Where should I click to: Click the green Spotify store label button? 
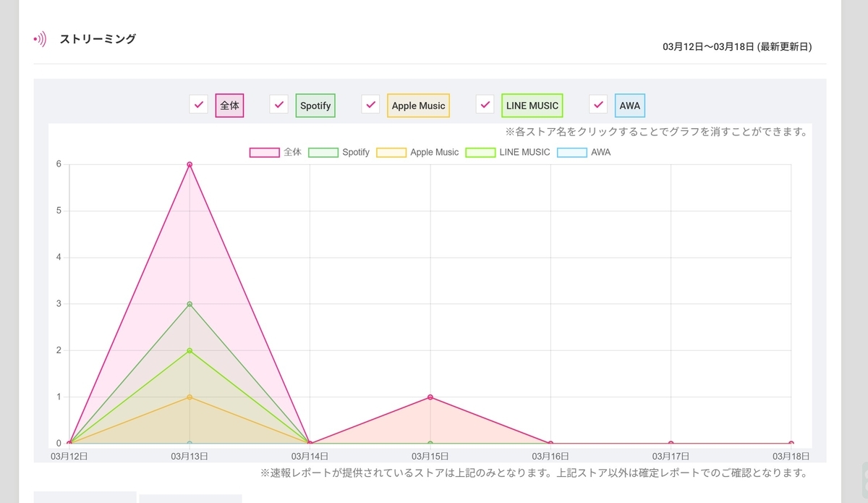pyautogui.click(x=315, y=106)
